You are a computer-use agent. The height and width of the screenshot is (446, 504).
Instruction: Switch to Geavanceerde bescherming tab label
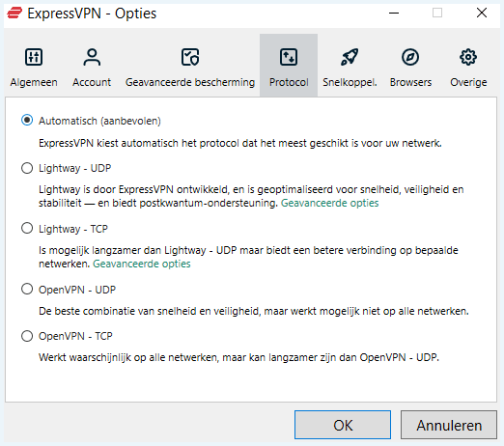pos(190,82)
